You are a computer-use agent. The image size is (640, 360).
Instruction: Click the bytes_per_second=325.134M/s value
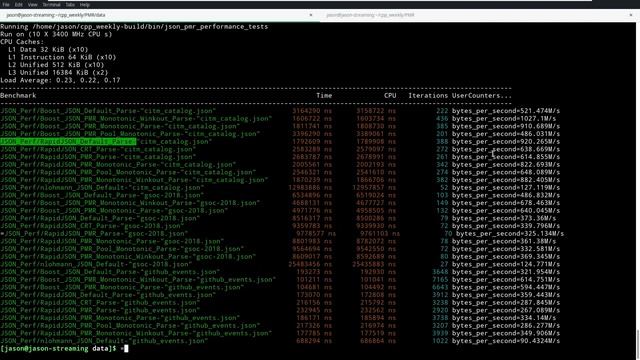[510, 234]
